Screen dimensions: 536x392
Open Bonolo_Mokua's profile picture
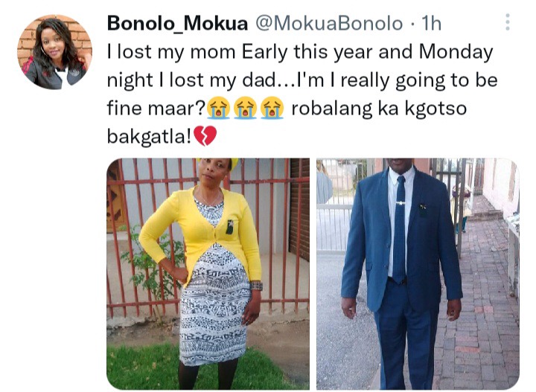point(54,52)
